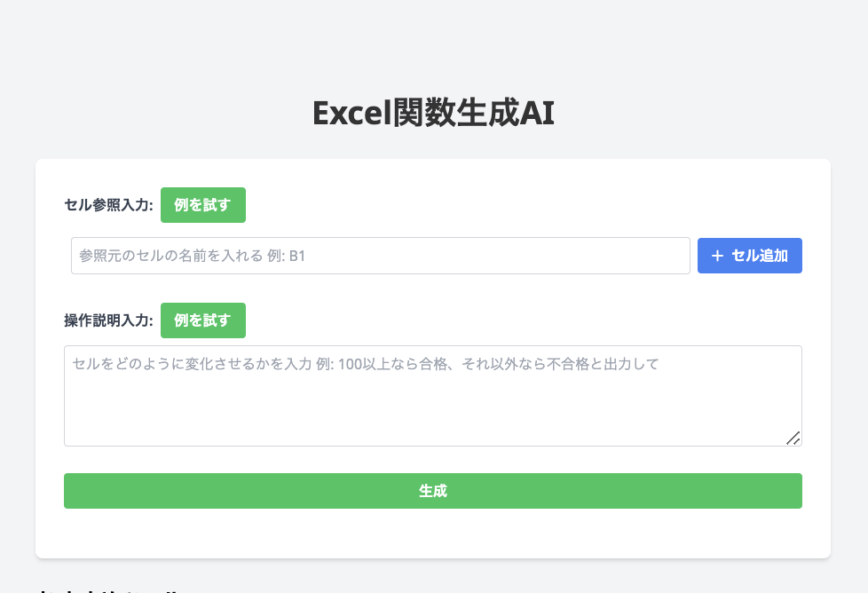Try the example for セル参照入力
Viewport: 868px width, 593px height.
[x=202, y=205]
